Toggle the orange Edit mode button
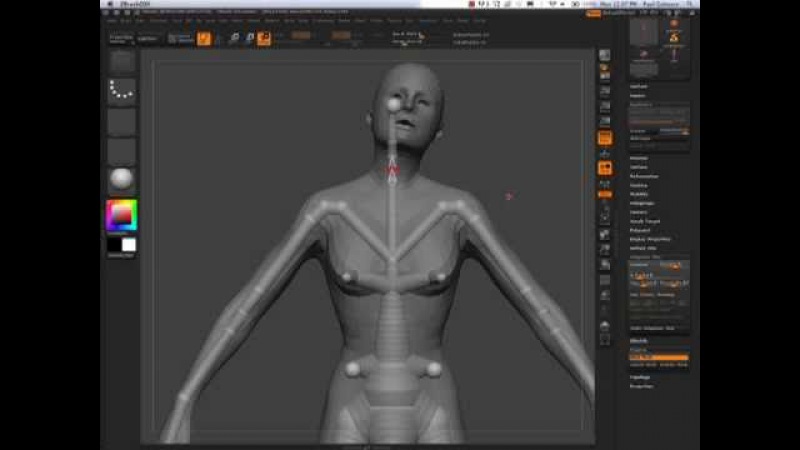 [x=204, y=38]
